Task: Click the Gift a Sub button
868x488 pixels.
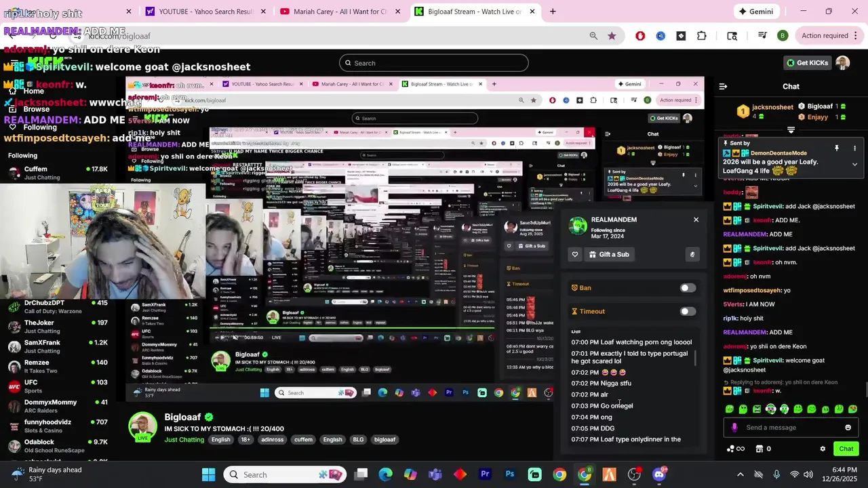Action: (609, 254)
